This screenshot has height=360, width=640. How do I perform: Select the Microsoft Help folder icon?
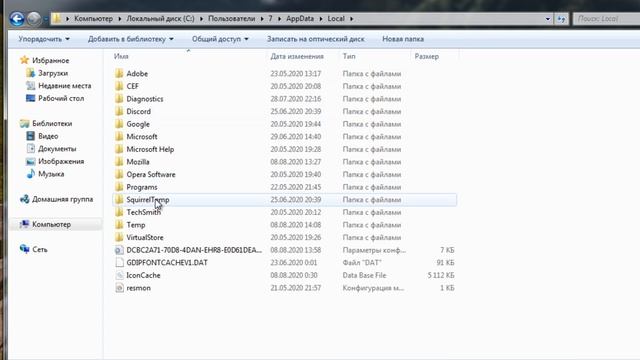(119, 149)
